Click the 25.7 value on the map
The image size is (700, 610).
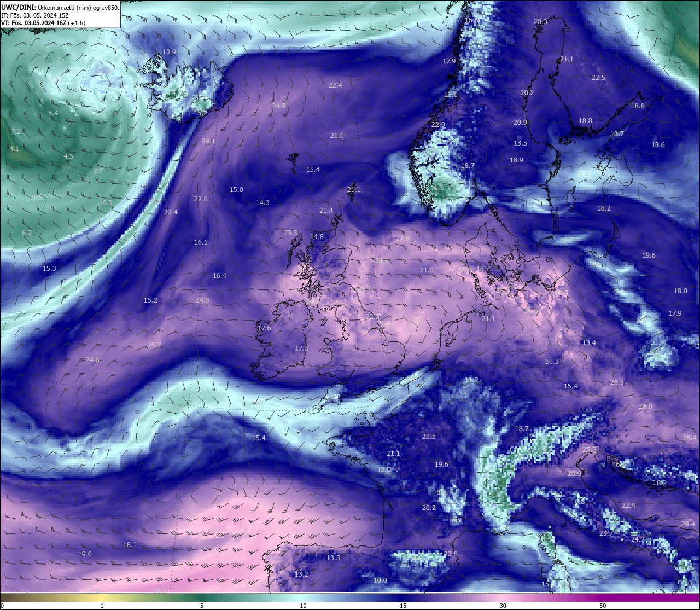pyautogui.click(x=155, y=345)
